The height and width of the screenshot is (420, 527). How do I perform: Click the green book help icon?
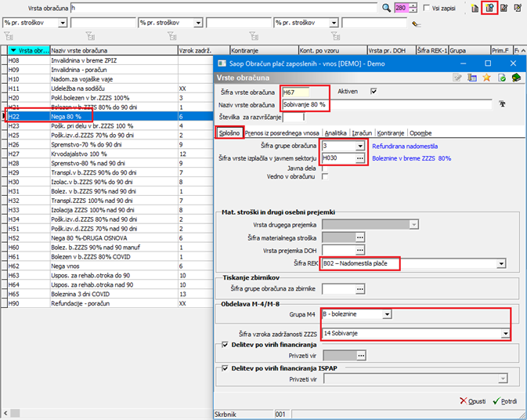(x=516, y=78)
